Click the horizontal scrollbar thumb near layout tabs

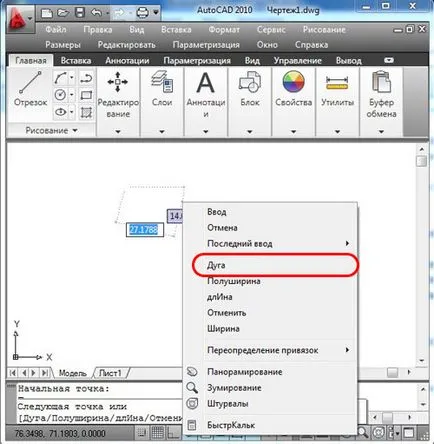(392, 372)
